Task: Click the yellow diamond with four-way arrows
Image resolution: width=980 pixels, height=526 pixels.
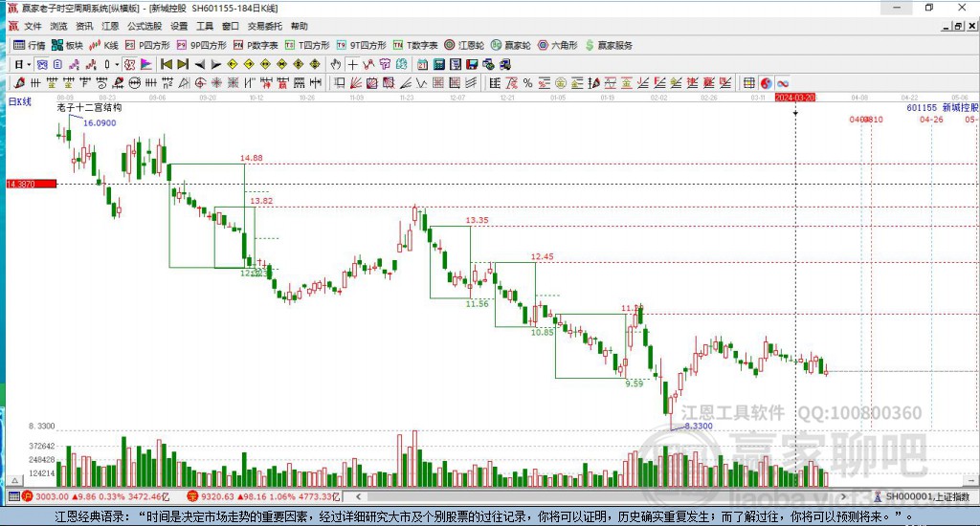Action: click(314, 64)
